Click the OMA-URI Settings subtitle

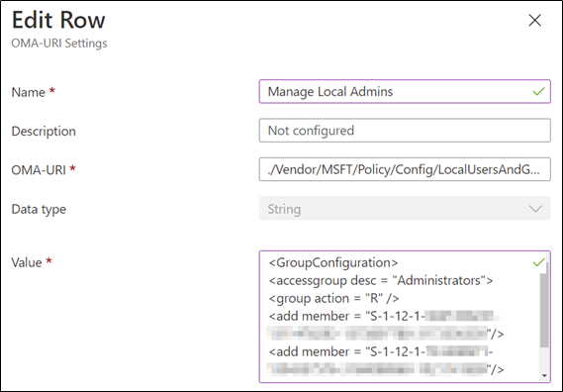[59, 44]
